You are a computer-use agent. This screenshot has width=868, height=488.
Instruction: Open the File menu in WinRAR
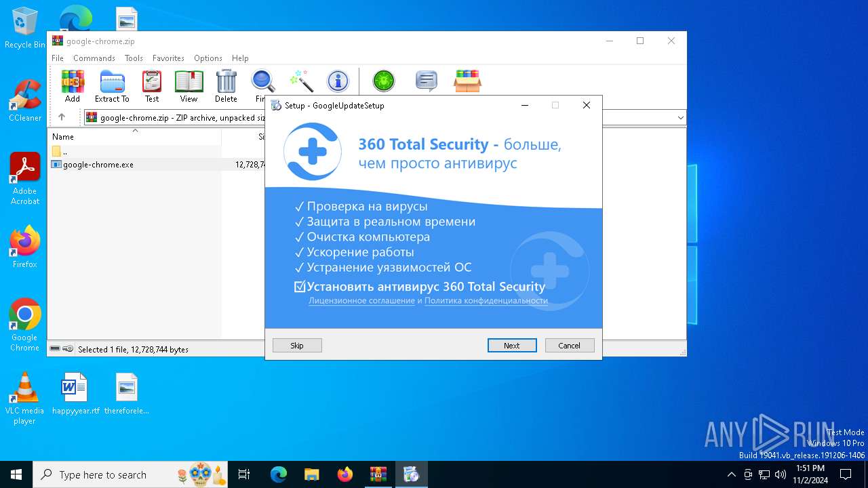[58, 58]
